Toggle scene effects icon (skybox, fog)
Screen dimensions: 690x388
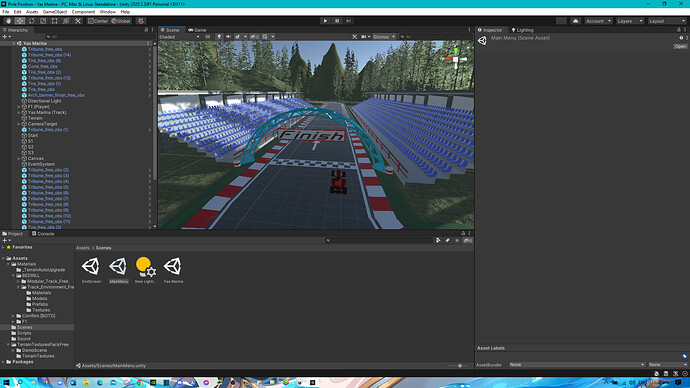click(238, 37)
